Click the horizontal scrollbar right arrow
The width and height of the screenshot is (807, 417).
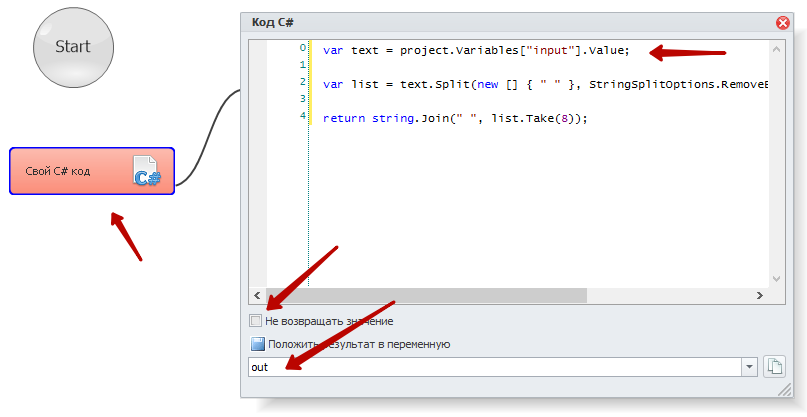pos(760,296)
